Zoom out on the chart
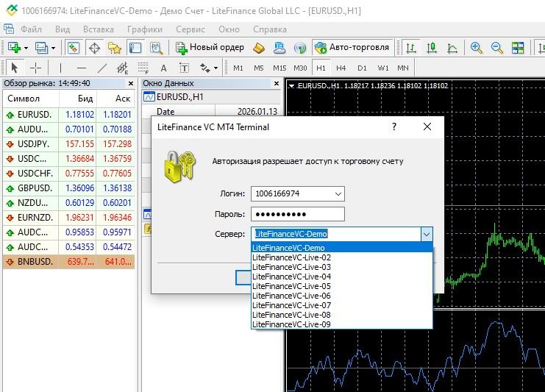This screenshot has width=545, height=392. coord(497,48)
